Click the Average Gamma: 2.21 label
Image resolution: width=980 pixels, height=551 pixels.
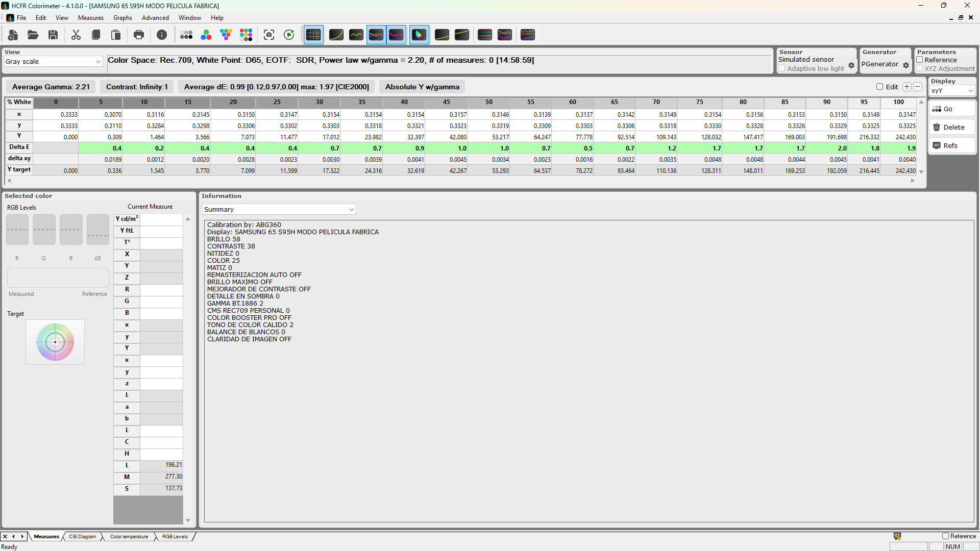coord(51,87)
